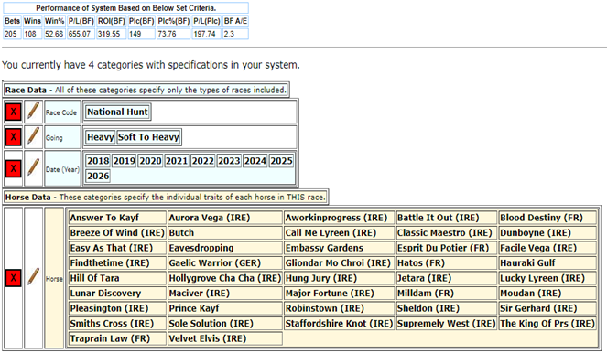This screenshot has width=607, height=364.
Task: Select the year 2024
Action: pos(255,161)
